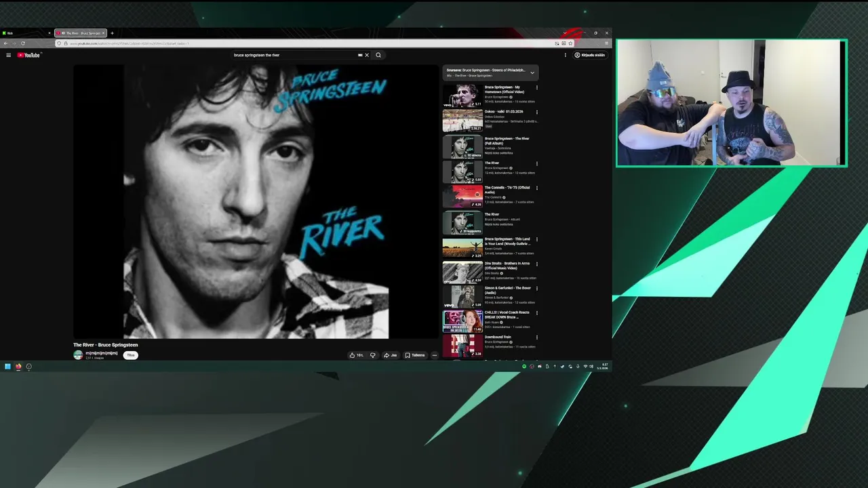Clear the search query with X
The height and width of the screenshot is (488, 868).
(367, 55)
